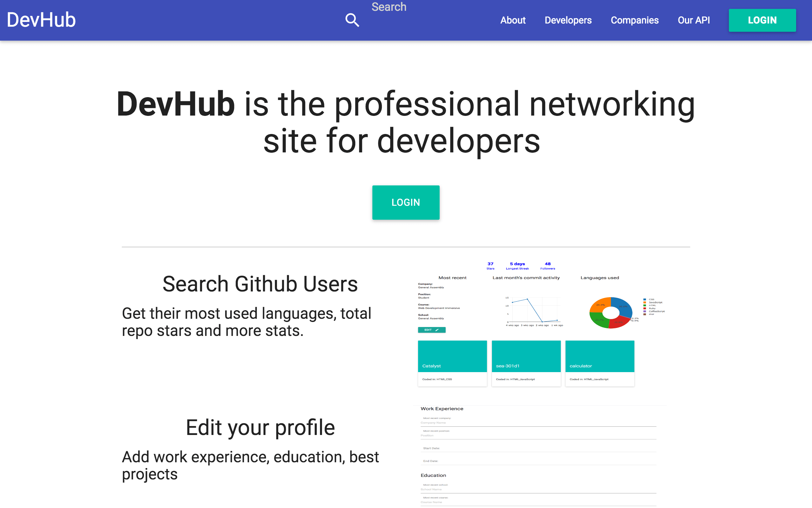Click the LOGIN button in the navbar
This screenshot has height=508, width=812.
[x=762, y=20]
